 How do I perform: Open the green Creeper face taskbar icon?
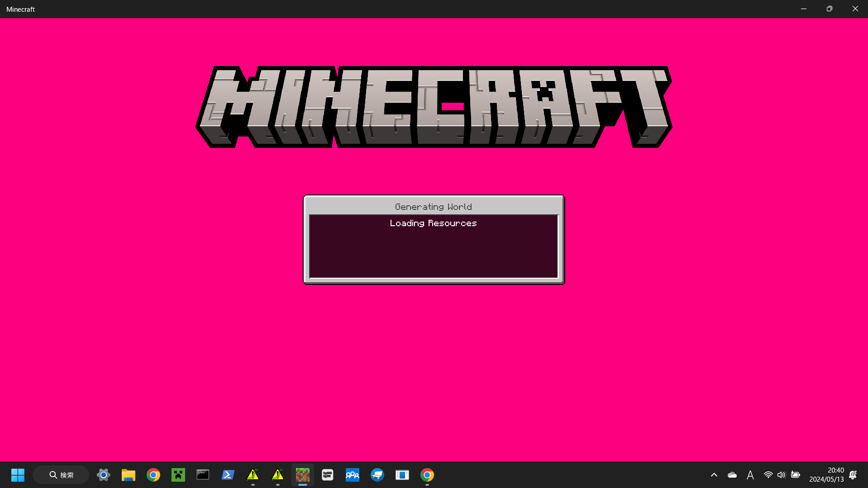tap(178, 475)
